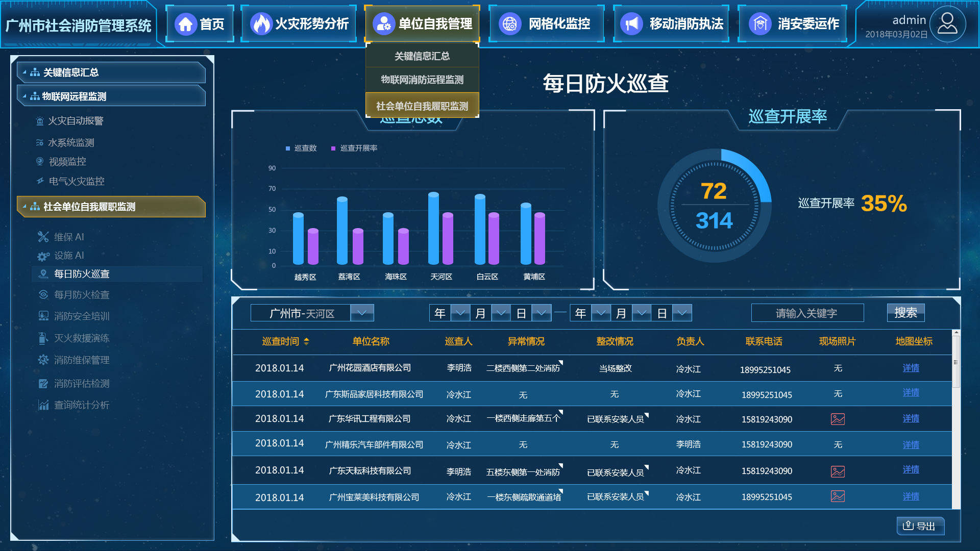
Task: Click the alarm icon beside 火灾自动报警
Action: pyautogui.click(x=40, y=121)
